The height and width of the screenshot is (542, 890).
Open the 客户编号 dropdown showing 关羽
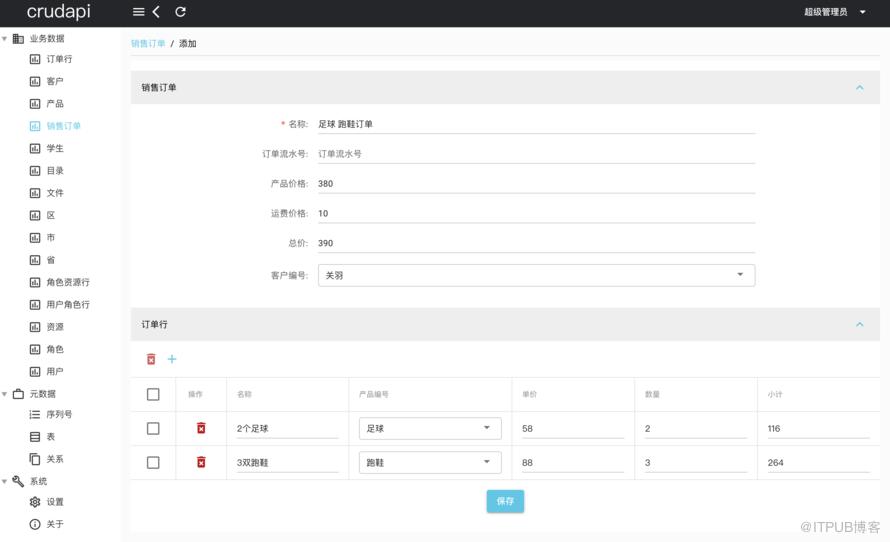tap(536, 275)
